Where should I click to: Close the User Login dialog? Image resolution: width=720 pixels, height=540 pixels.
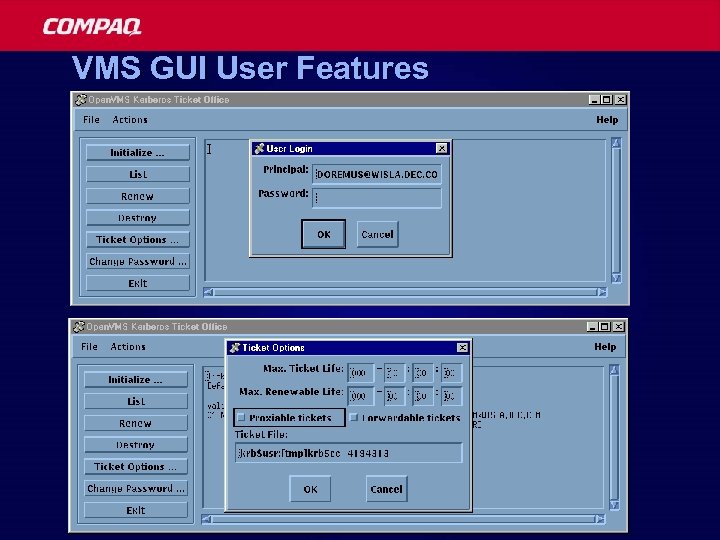coord(441,148)
